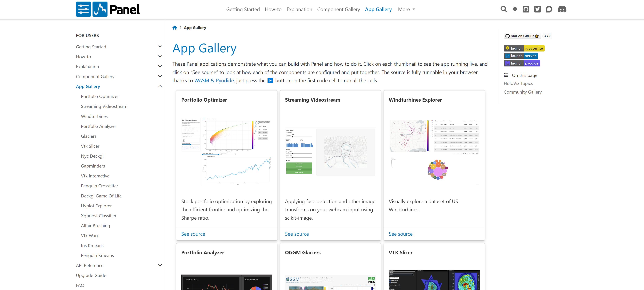Click the launch jupyterlite badge
The width and height of the screenshot is (644, 290).
tap(524, 48)
